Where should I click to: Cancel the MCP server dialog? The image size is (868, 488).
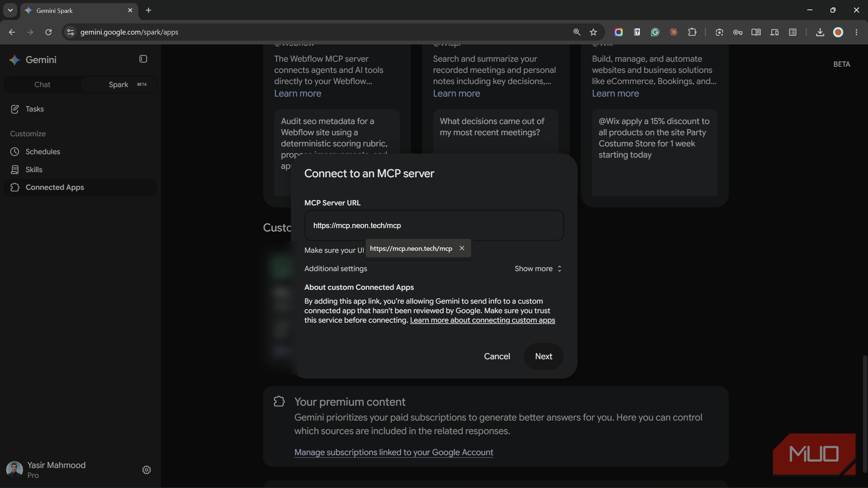click(x=497, y=356)
